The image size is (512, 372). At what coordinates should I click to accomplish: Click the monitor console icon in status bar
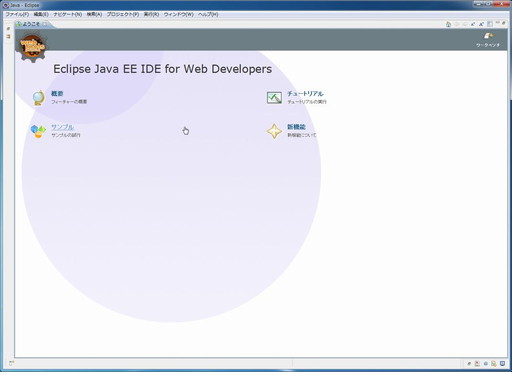[x=502, y=364]
